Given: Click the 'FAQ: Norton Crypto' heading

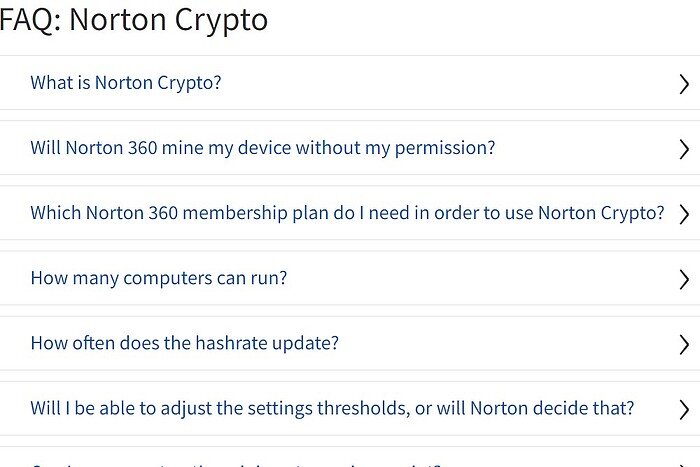Looking at the screenshot, I should 134,20.
